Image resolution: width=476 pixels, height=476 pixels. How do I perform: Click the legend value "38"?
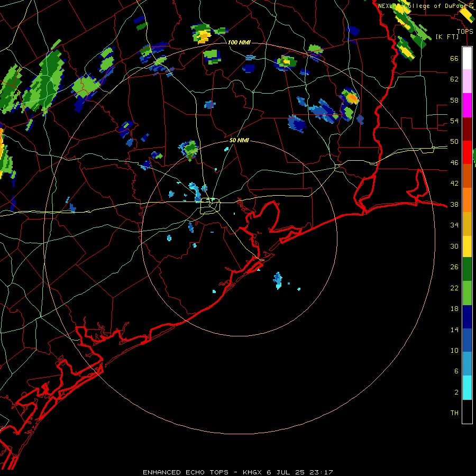point(454,204)
